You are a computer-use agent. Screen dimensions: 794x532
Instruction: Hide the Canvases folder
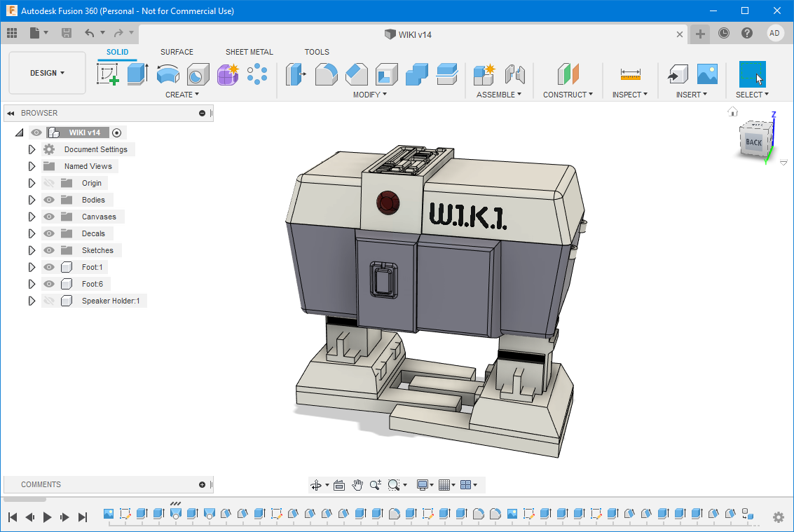(48, 217)
